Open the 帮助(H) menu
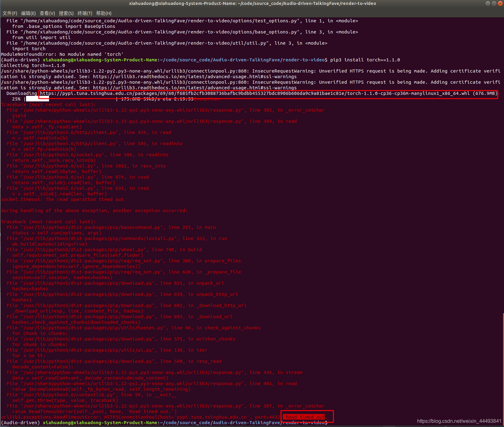The width and height of the screenshot is (504, 427). (104, 13)
